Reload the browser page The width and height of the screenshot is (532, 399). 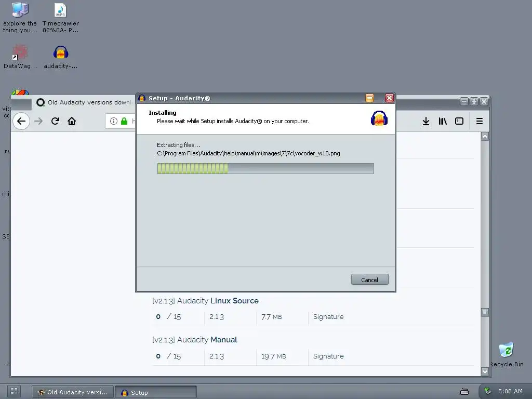coord(55,121)
